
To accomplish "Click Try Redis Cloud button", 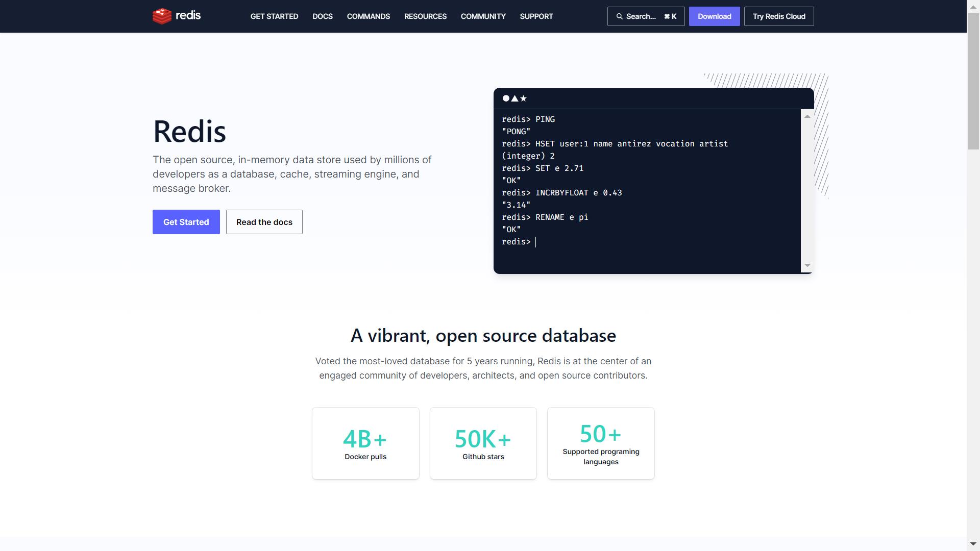I will tap(779, 16).
